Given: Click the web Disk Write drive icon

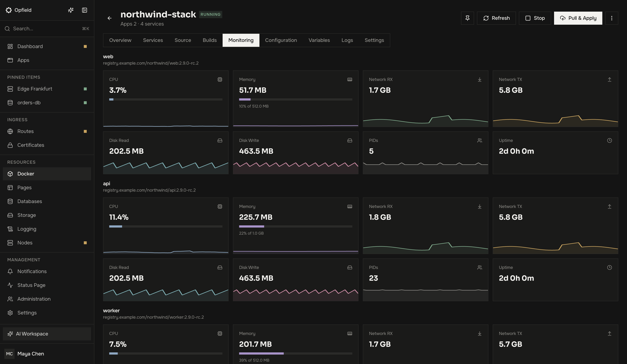Looking at the screenshot, I should tap(350, 141).
